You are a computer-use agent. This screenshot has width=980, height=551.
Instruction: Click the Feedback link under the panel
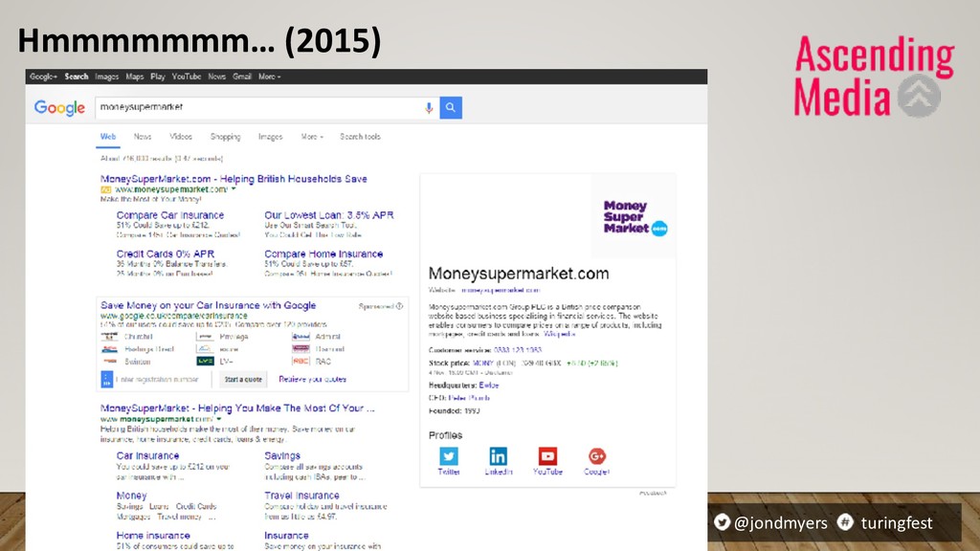653,493
